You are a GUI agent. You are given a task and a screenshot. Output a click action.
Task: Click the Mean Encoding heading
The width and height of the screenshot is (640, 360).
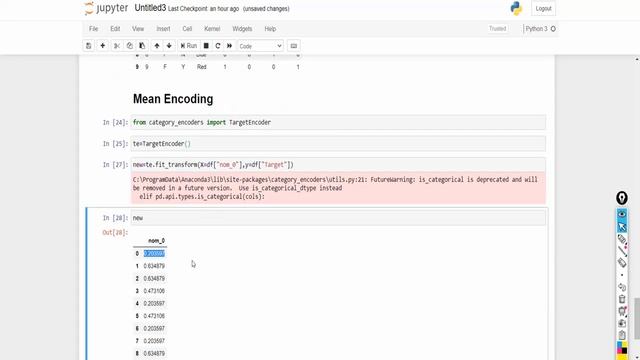173,99
